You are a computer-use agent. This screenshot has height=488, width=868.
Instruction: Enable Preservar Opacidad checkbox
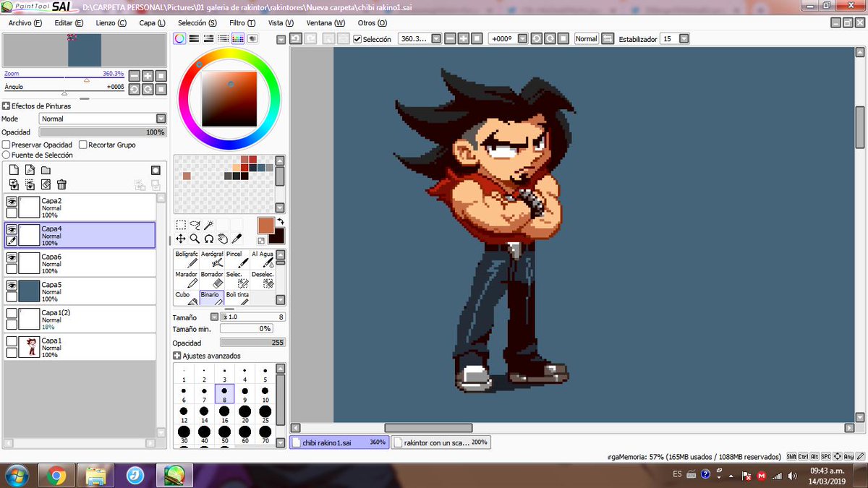coord(7,145)
